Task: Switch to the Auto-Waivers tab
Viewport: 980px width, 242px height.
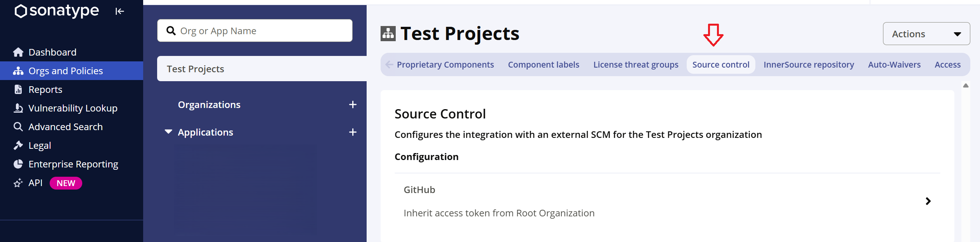Action: click(894, 64)
